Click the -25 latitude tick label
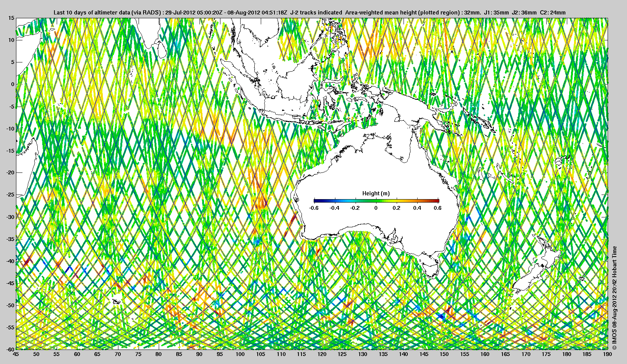The image size is (627, 364). click(10, 195)
